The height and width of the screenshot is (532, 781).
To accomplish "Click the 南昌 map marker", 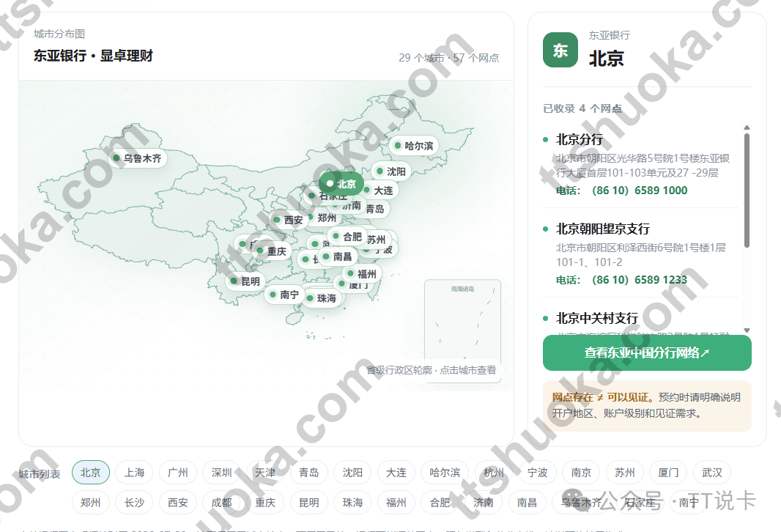I will point(337,256).
